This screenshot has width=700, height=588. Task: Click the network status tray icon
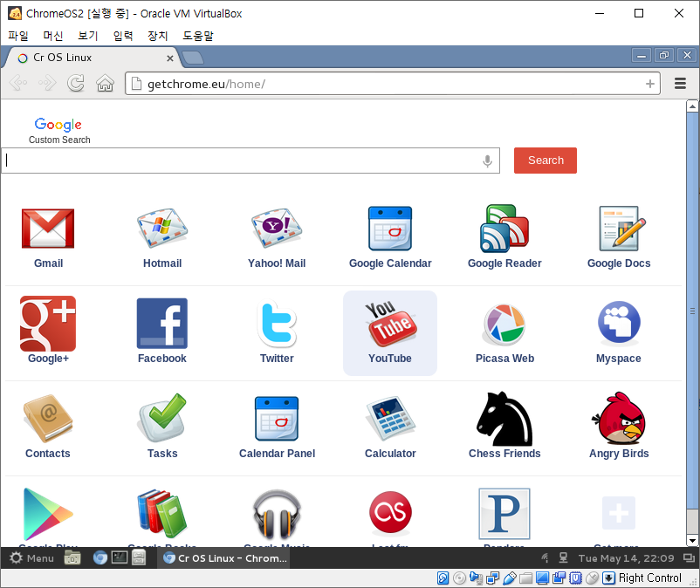[x=563, y=557]
